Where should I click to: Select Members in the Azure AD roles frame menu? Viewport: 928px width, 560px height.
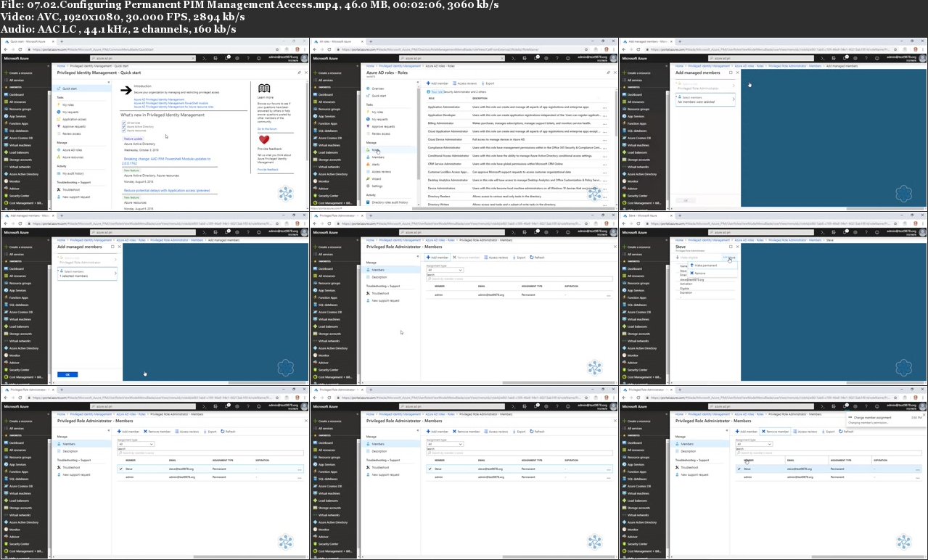(x=378, y=157)
